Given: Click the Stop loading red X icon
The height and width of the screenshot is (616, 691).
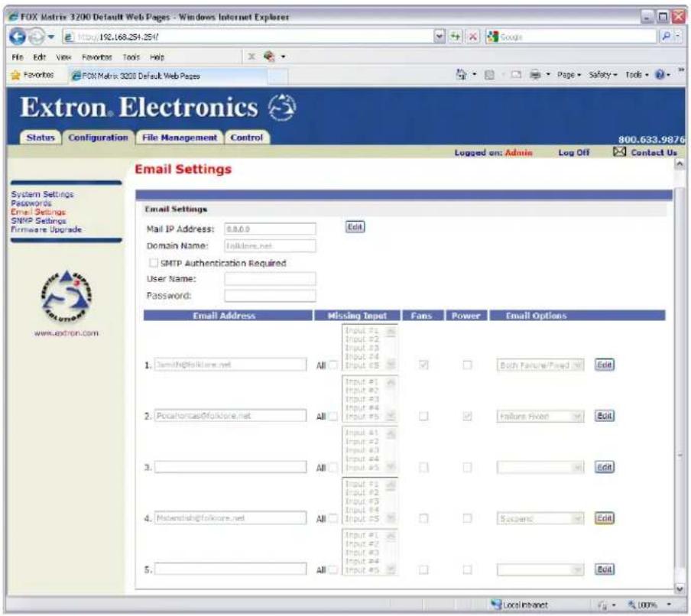Looking at the screenshot, I should click(x=472, y=37).
